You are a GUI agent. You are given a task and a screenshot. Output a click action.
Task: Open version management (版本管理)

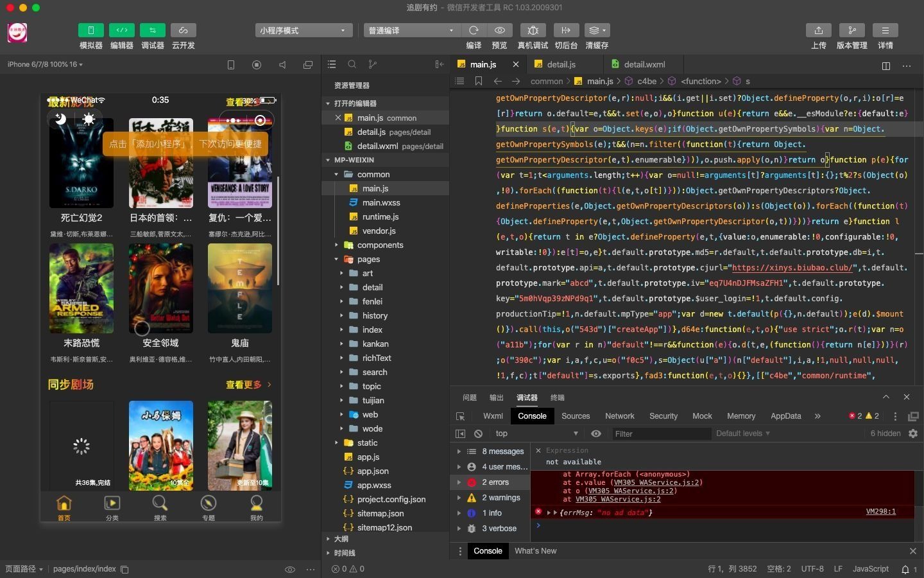pyautogui.click(x=851, y=30)
